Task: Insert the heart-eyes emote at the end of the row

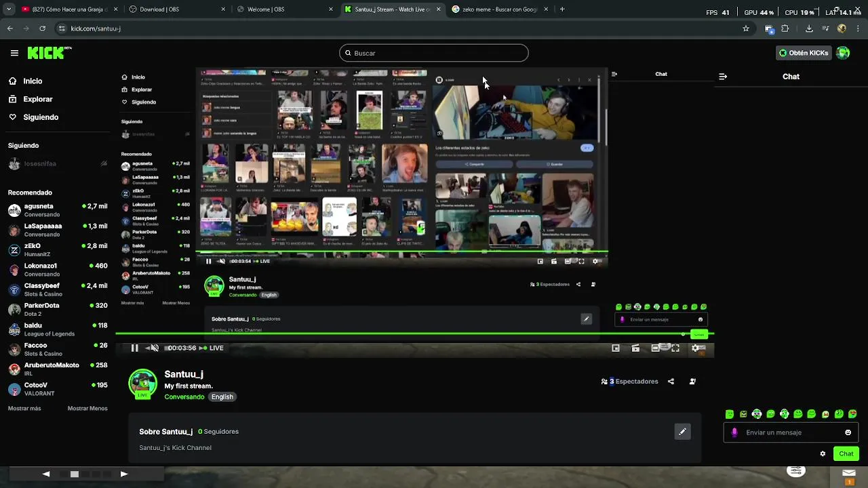Action: coord(852,414)
